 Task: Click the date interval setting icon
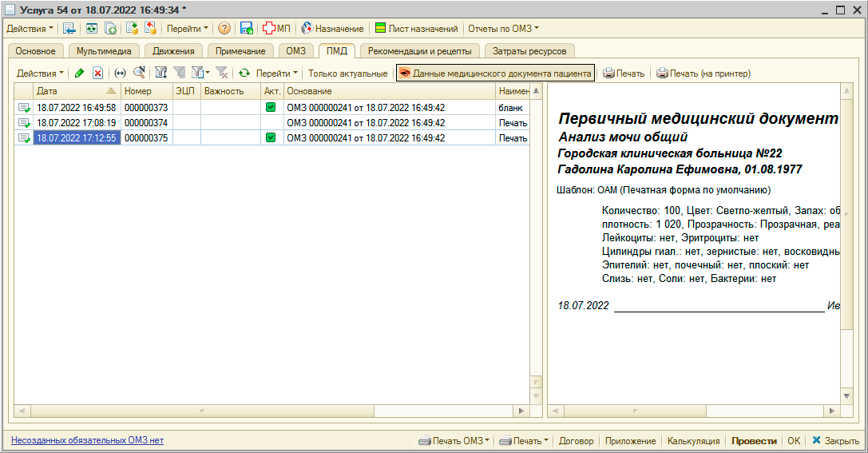(121, 74)
